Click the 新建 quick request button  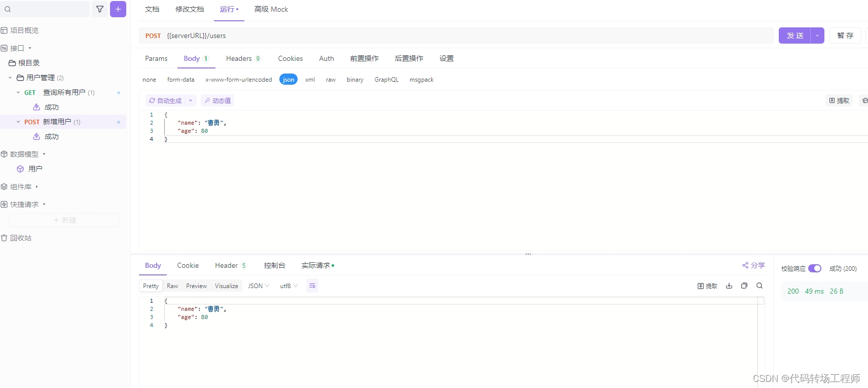pos(64,220)
